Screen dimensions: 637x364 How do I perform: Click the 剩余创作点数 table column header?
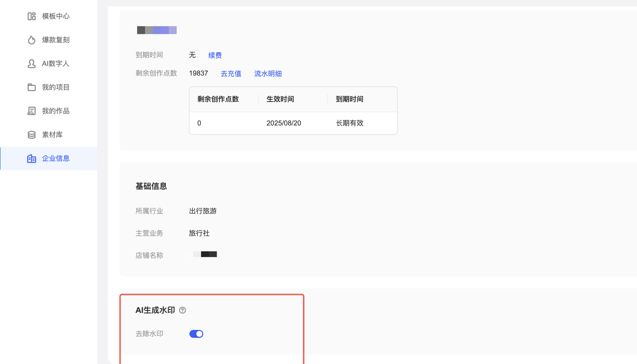point(218,99)
